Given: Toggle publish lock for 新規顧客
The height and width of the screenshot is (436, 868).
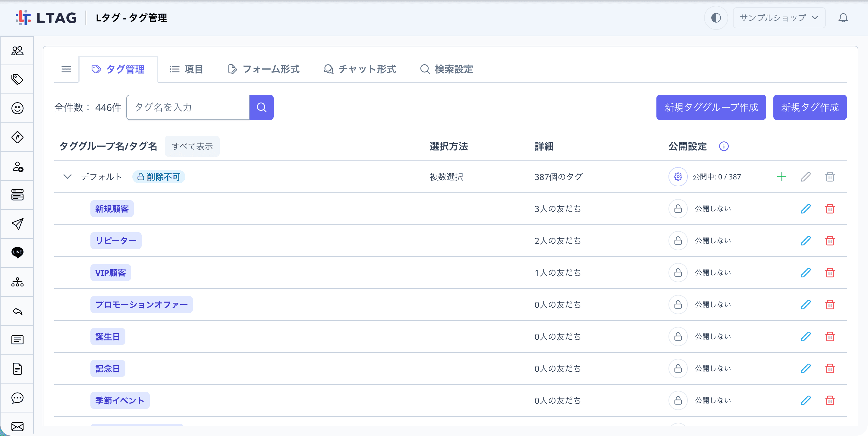Looking at the screenshot, I should [x=678, y=209].
